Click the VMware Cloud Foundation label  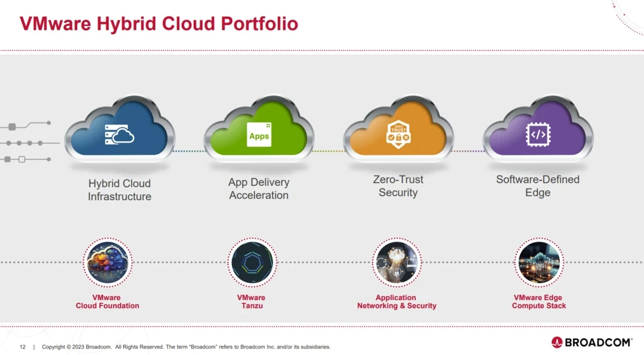coord(107,302)
